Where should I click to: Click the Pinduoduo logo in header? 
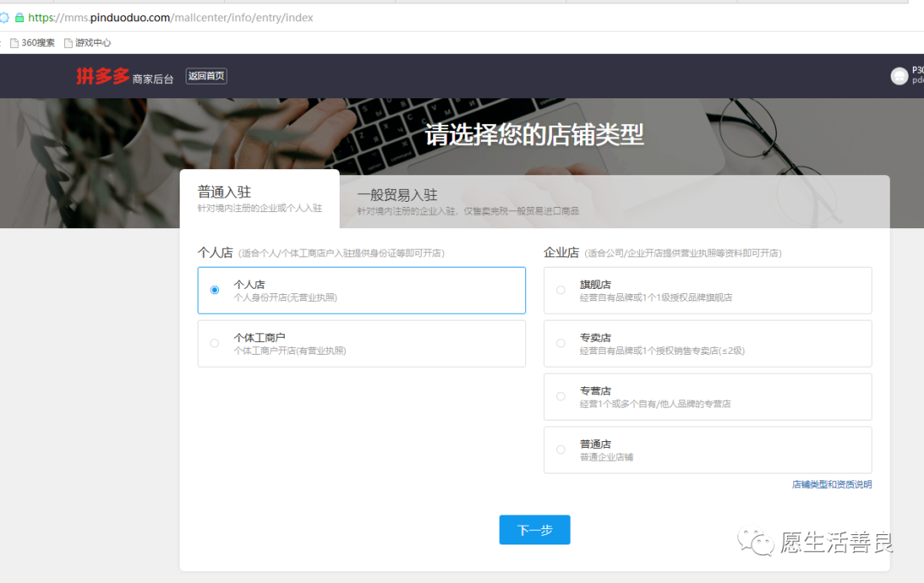click(x=103, y=76)
